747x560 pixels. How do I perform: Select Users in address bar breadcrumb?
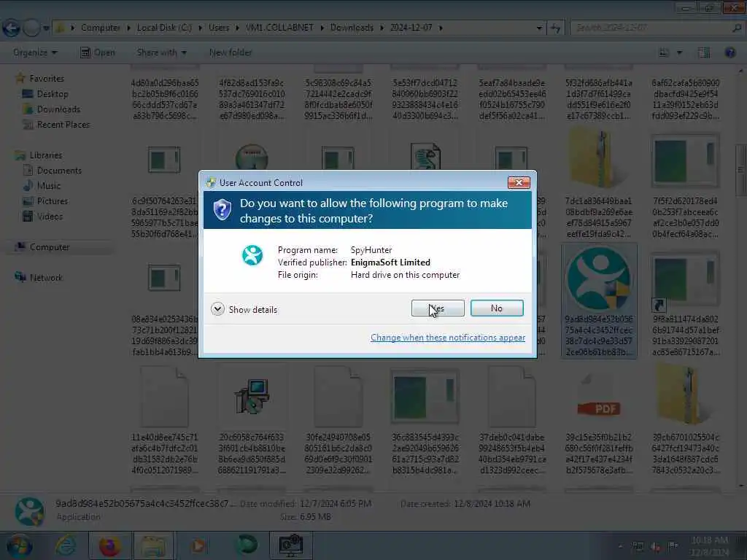[x=219, y=28]
